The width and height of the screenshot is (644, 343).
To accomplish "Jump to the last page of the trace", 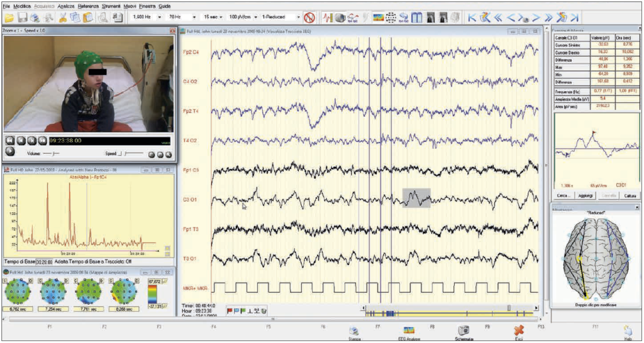I will 574,18.
